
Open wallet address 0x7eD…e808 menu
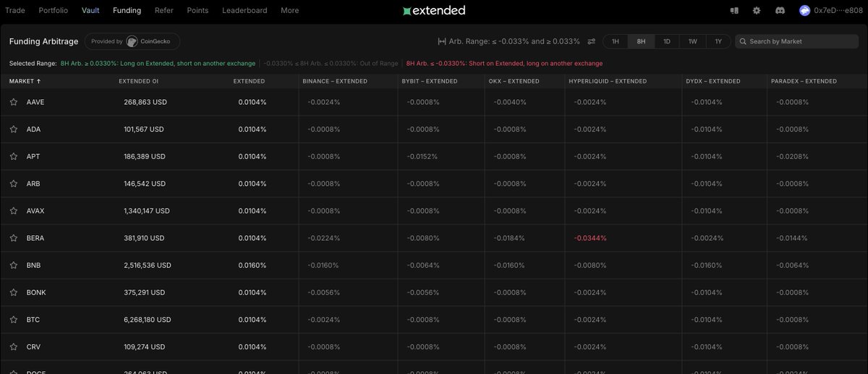pos(838,11)
